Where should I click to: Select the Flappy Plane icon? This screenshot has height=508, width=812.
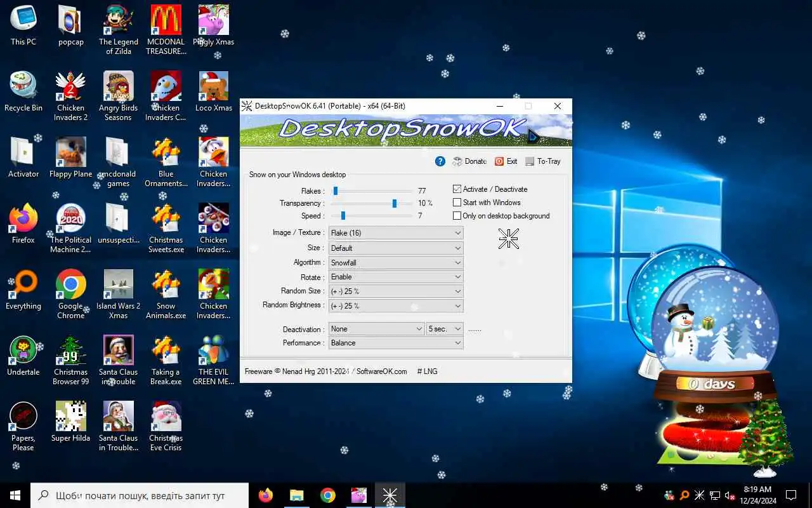(x=71, y=158)
